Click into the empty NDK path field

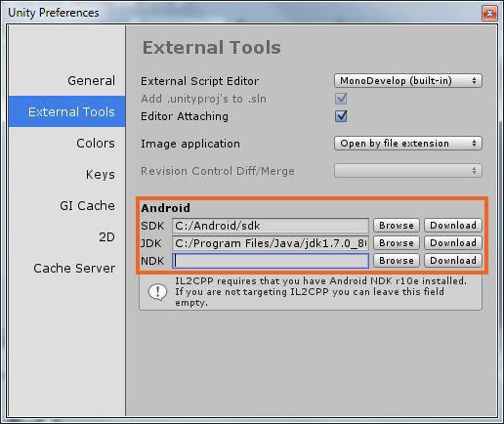[271, 261]
